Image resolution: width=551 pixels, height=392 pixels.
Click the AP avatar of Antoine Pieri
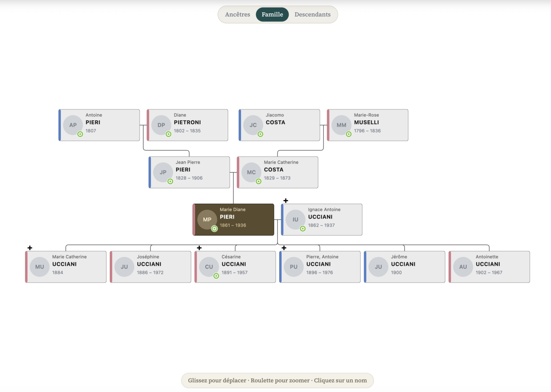point(73,125)
